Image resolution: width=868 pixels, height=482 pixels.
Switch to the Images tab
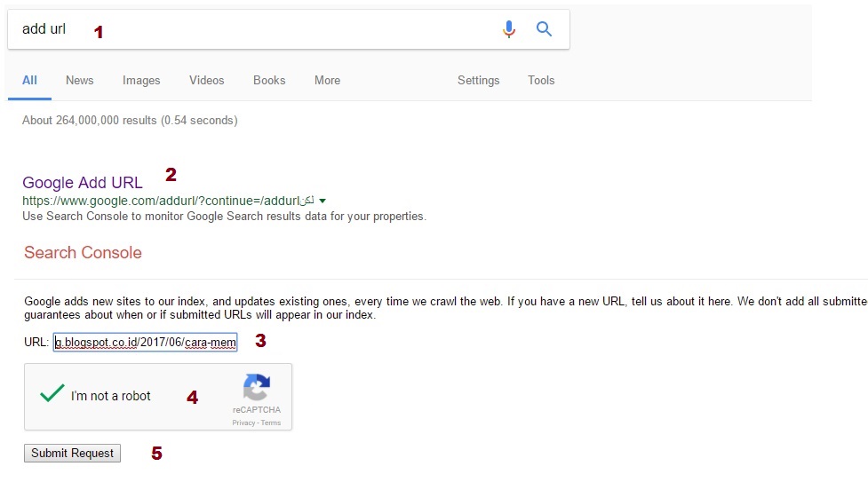click(x=141, y=80)
